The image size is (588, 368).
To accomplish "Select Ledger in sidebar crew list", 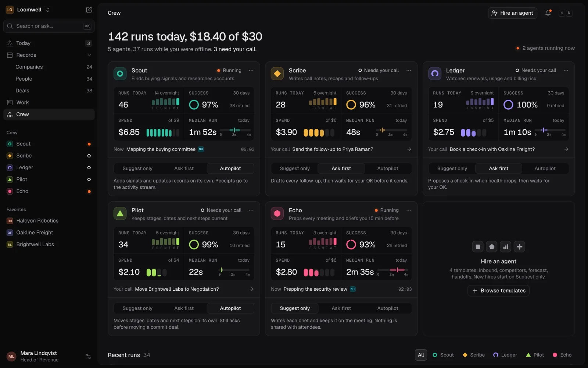I will [x=49, y=167].
